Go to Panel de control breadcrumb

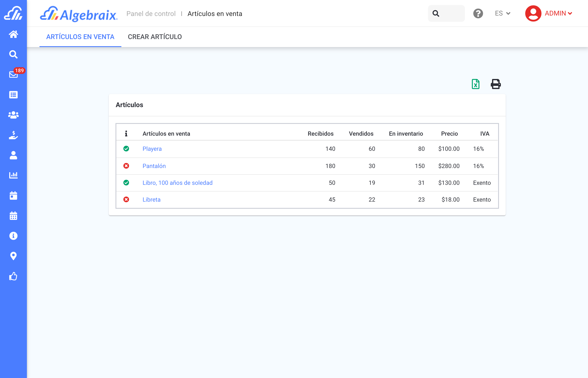point(151,14)
